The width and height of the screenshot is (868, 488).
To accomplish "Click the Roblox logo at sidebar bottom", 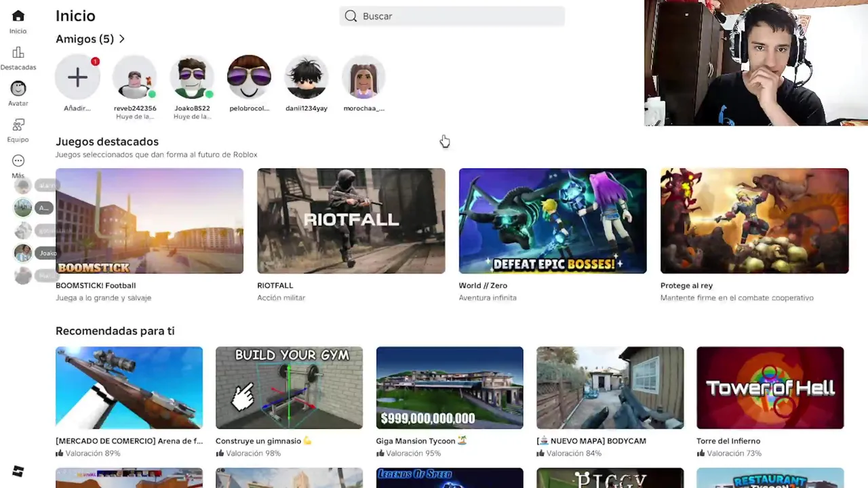I will (x=18, y=471).
